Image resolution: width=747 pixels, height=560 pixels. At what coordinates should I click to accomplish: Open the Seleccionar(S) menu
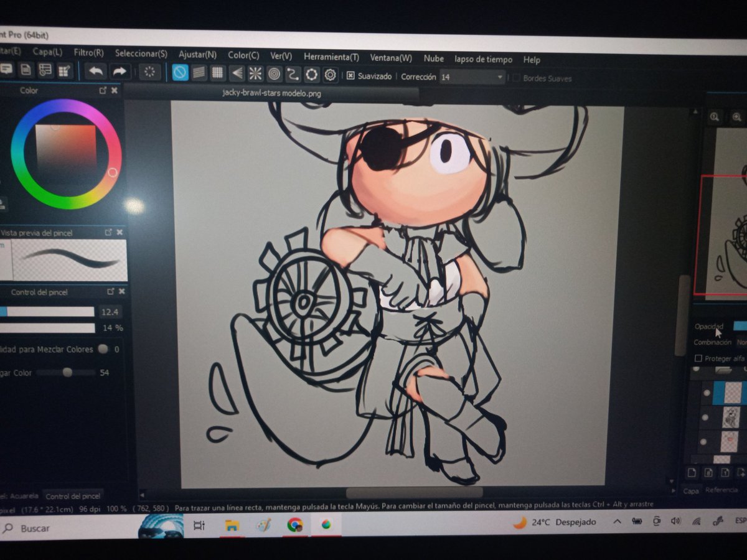(x=141, y=54)
